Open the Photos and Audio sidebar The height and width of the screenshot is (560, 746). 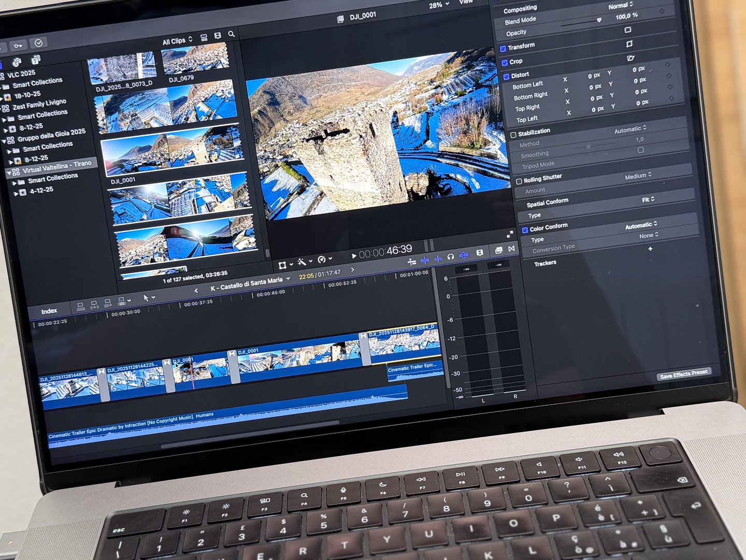(17, 63)
